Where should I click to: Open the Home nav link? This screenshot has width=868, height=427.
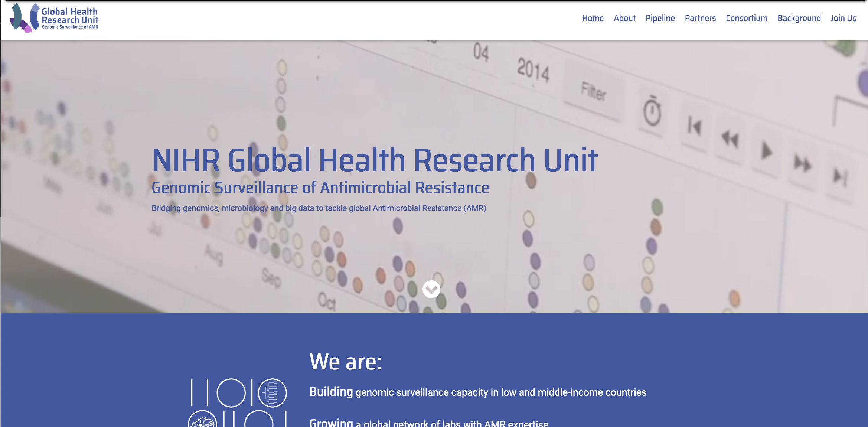click(593, 18)
